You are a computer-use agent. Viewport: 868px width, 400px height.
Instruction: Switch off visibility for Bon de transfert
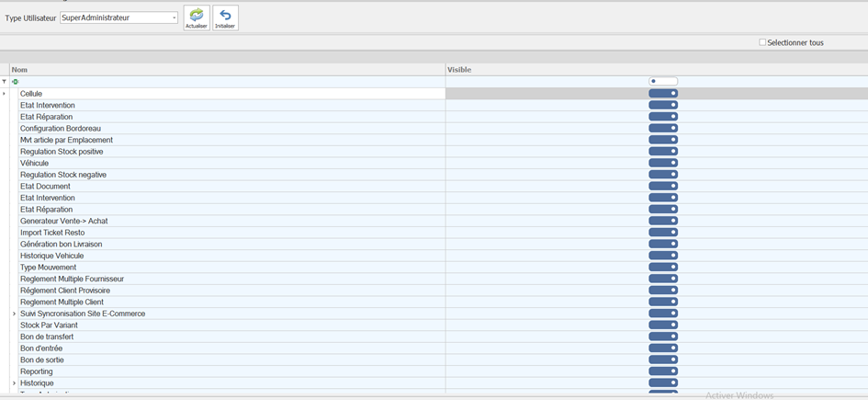(x=662, y=337)
